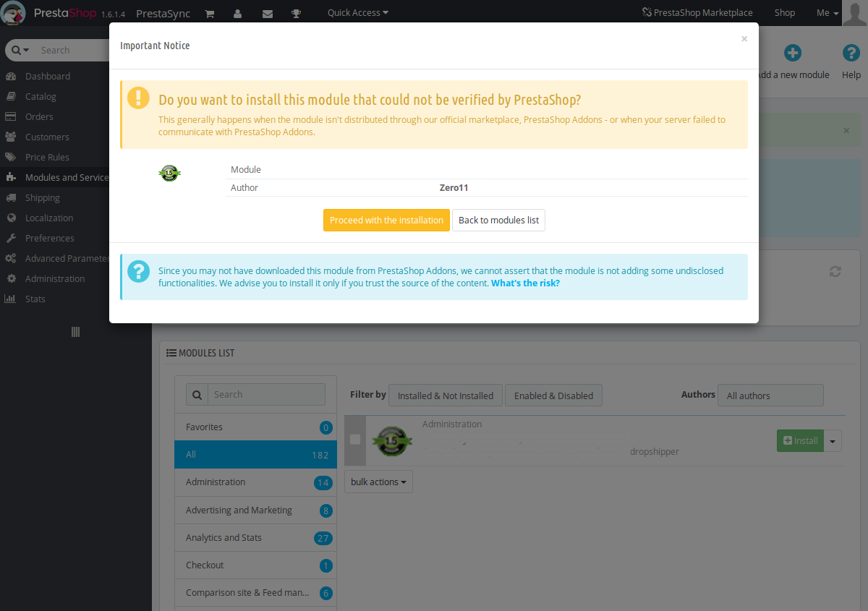Click the Catalog book icon in sidebar
The height and width of the screenshot is (611, 868).
click(x=11, y=96)
